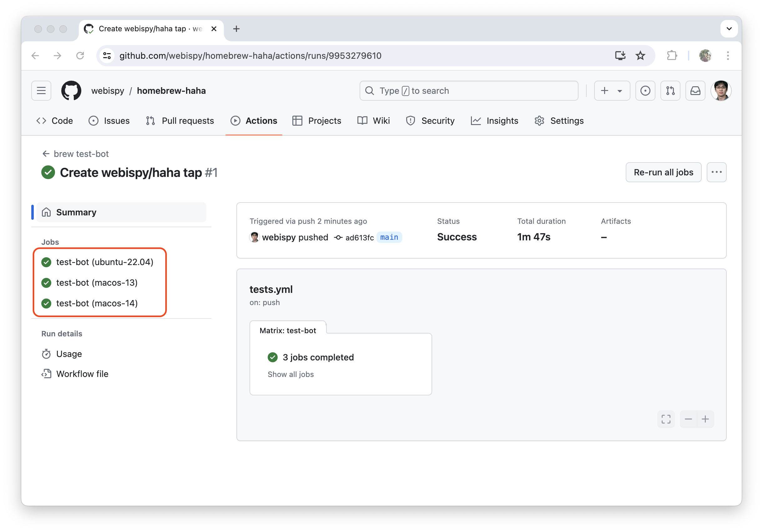Click the GitHub Octocat logo
The width and height of the screenshot is (763, 532).
pos(71,91)
